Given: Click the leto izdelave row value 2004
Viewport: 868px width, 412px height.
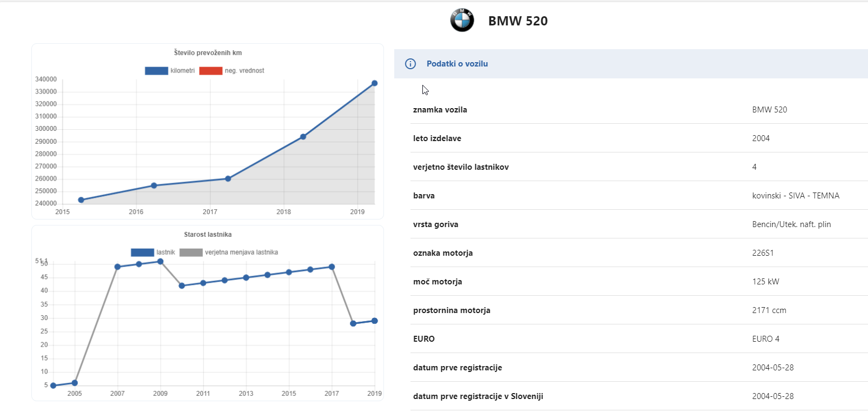Looking at the screenshot, I should pos(761,138).
